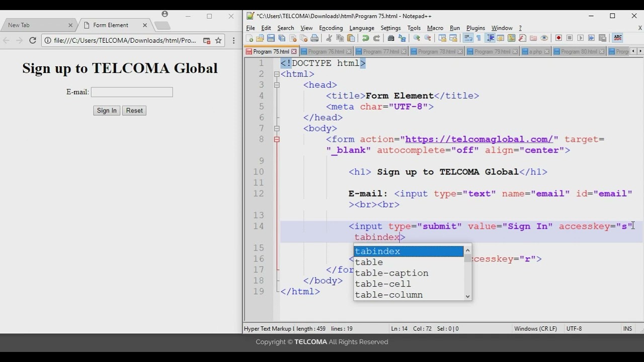The height and width of the screenshot is (362, 644).
Task: Click the Zoom Out magnifier icon
Action: click(x=428, y=38)
